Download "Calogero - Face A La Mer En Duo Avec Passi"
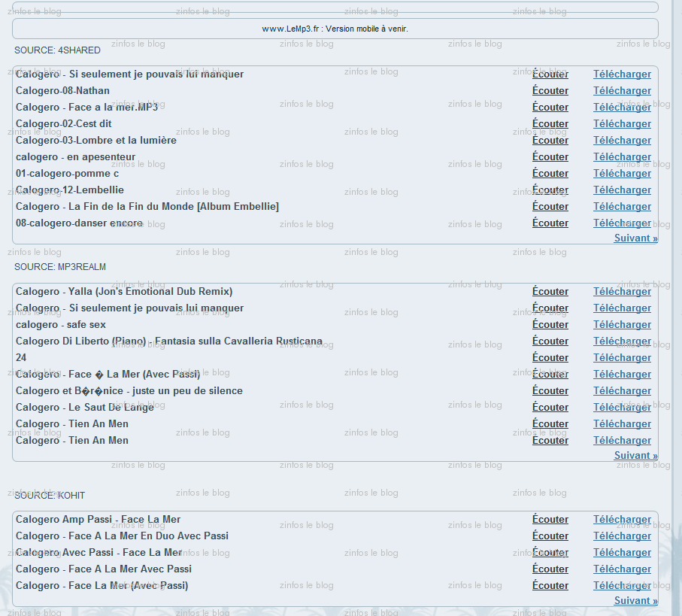Image resolution: width=682 pixels, height=616 pixels. click(x=622, y=536)
